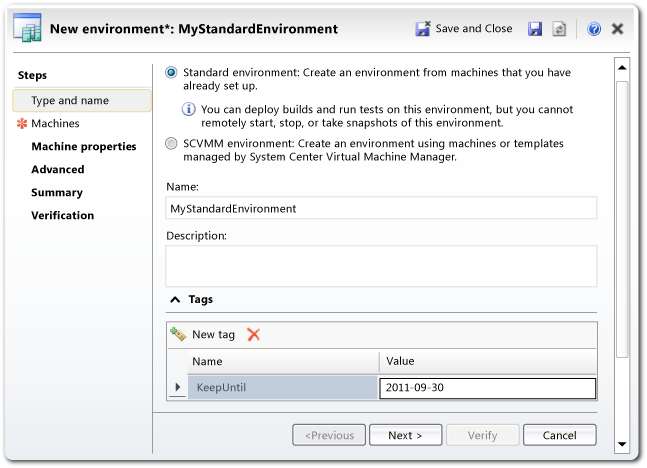Click the Cancel button
The image size is (647, 468).
559,435
